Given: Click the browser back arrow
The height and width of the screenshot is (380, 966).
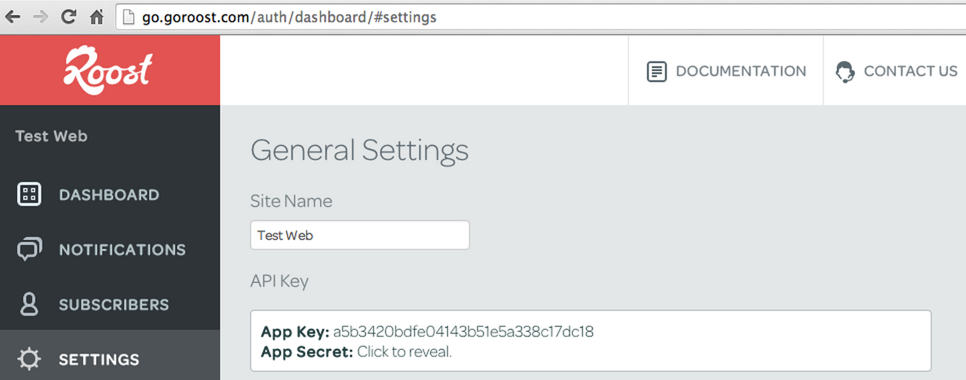Looking at the screenshot, I should click(12, 17).
